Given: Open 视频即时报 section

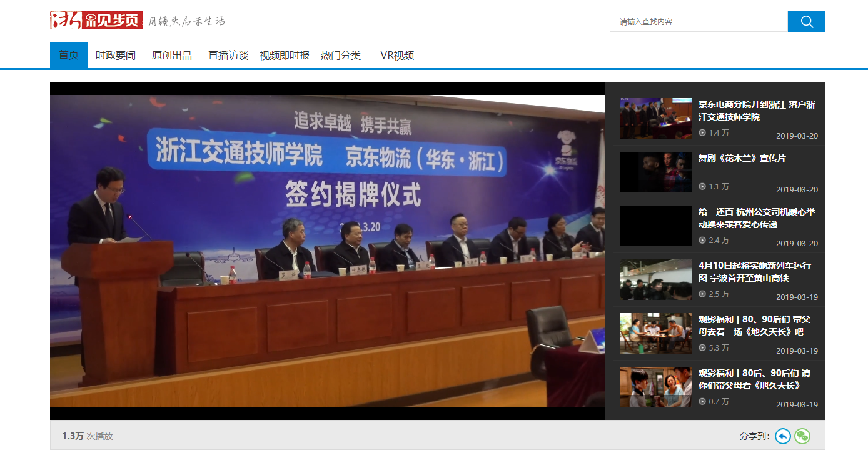Looking at the screenshot, I should (285, 55).
